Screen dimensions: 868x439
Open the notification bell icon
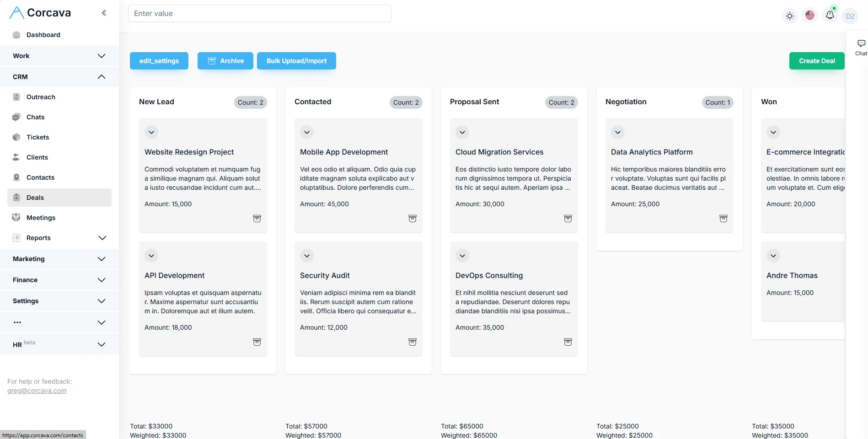[830, 15]
